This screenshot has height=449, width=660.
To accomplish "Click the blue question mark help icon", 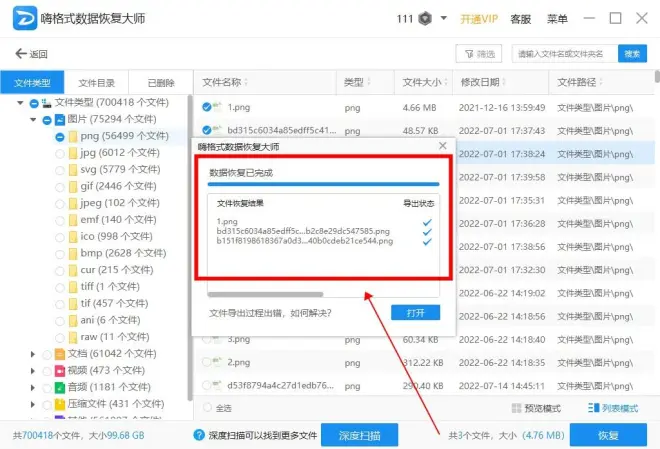I will coord(199,435).
